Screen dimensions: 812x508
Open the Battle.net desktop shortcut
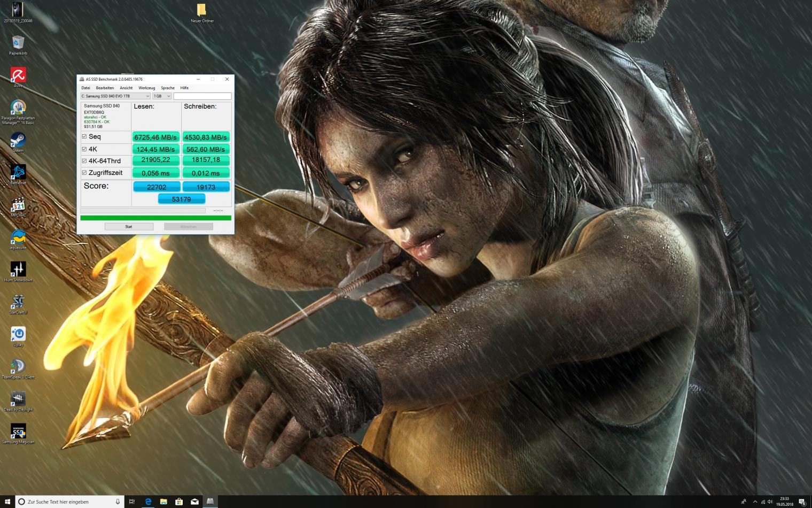click(18, 175)
